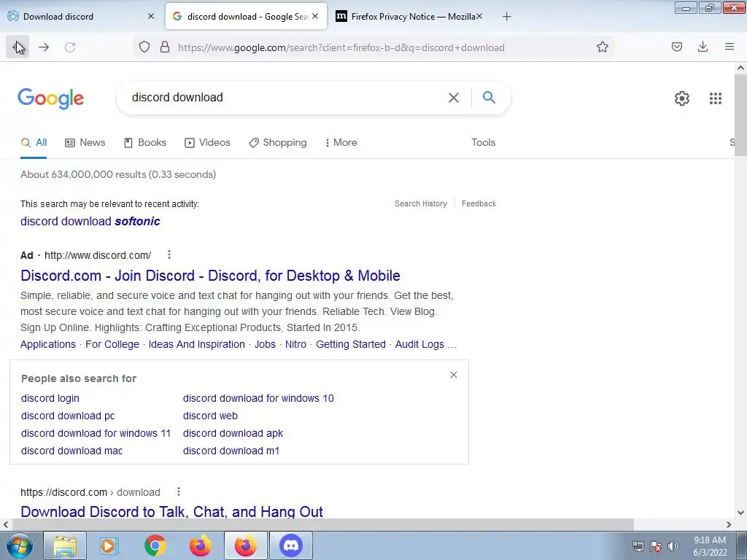
Task: Open the Save to Pocket icon
Action: pos(676,47)
